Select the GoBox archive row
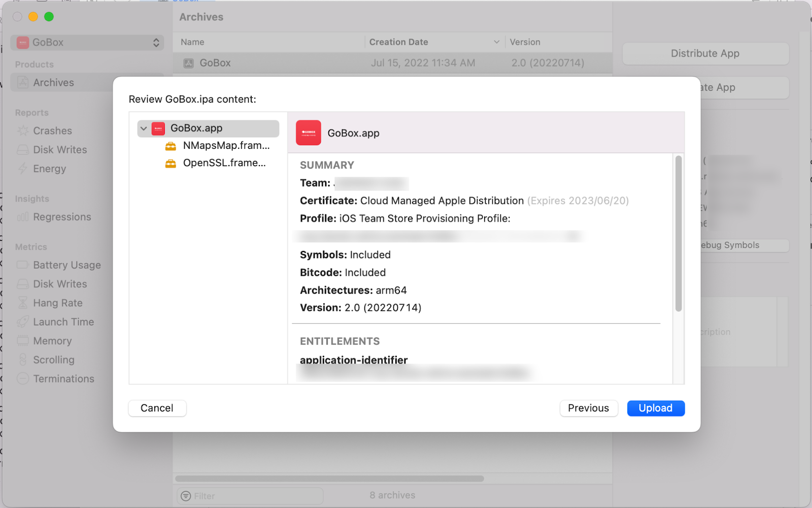The image size is (812, 508). pyautogui.click(x=393, y=63)
